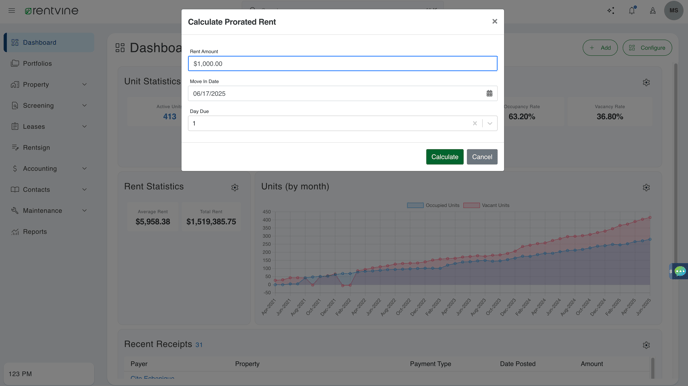688x386 pixels.
Task: Click the alert icon beside the bell
Action: click(x=653, y=11)
